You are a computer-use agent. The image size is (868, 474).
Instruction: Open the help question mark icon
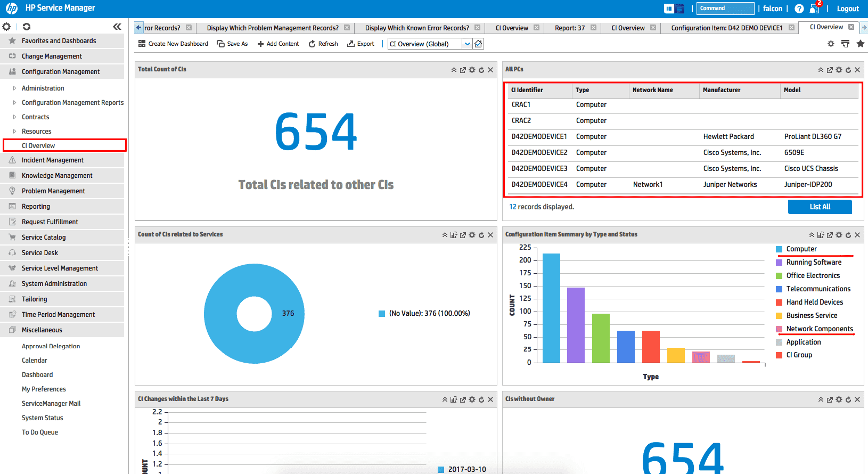pos(799,9)
